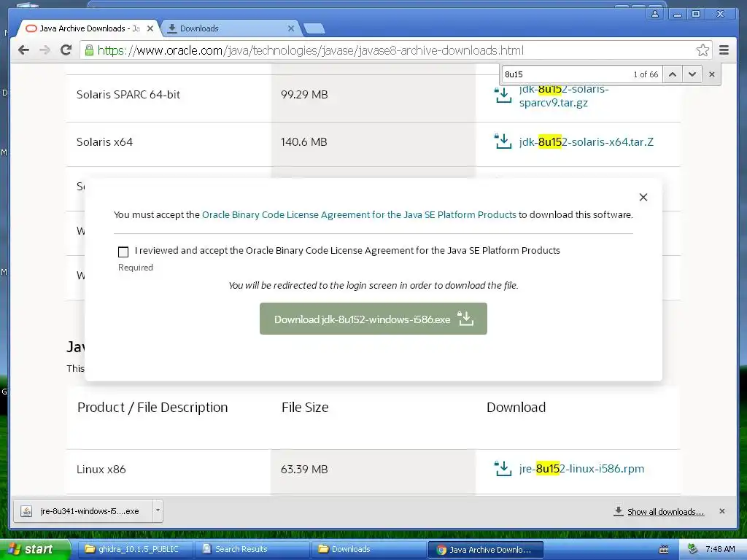Click the Chrome user profile icon

point(655,14)
